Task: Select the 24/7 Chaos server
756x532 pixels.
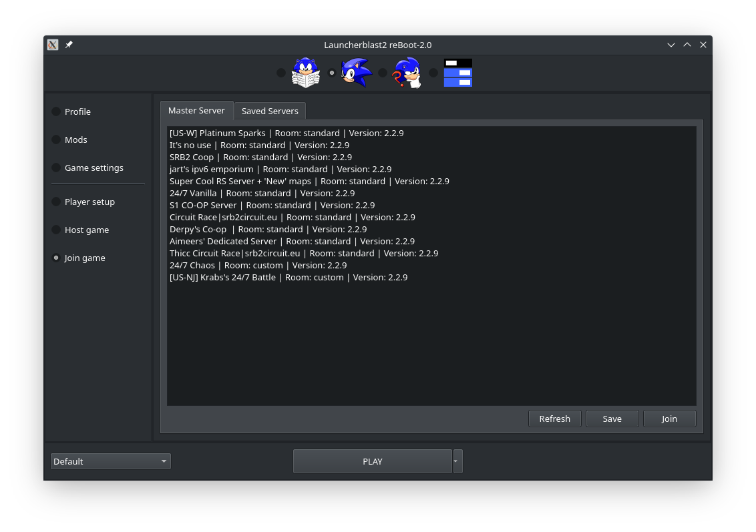Action: click(x=431, y=266)
